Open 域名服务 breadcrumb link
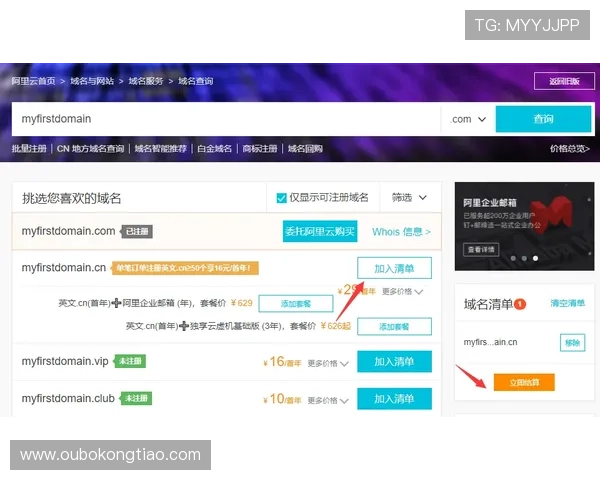 [x=145, y=81]
